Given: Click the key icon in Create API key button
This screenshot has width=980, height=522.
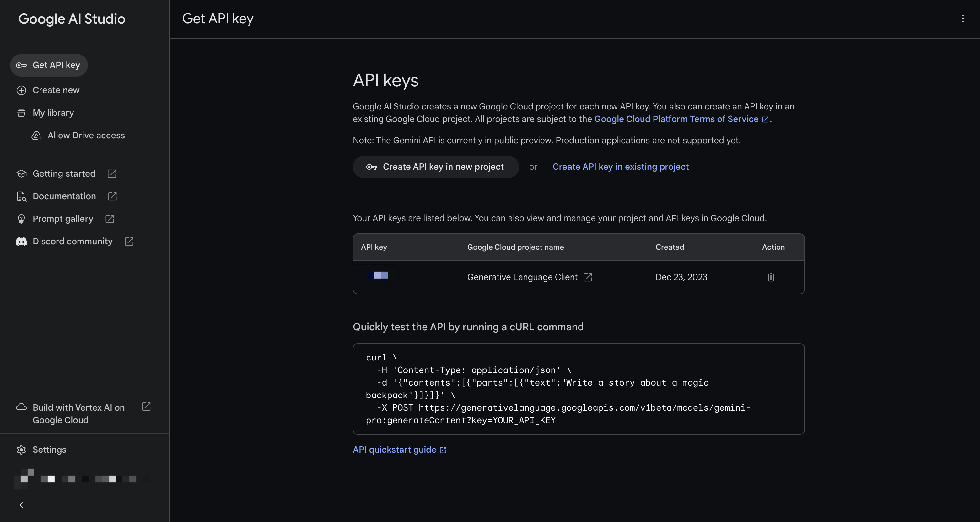Looking at the screenshot, I should (371, 167).
